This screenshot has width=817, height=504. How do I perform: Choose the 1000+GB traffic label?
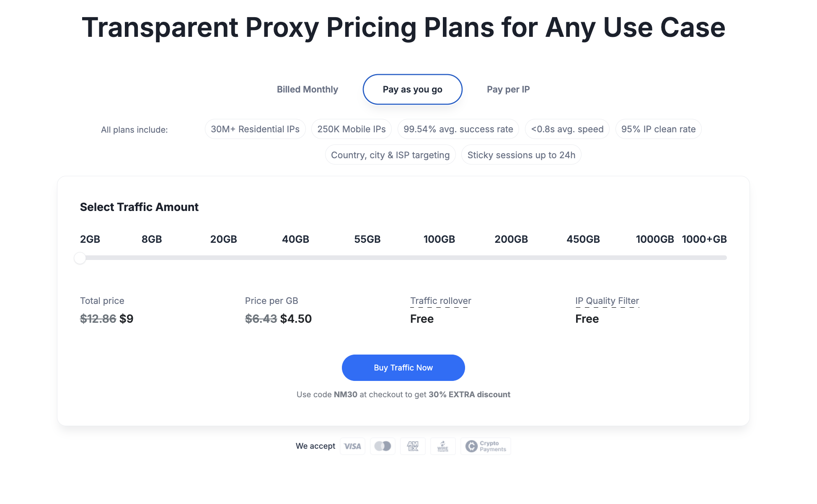tap(704, 239)
